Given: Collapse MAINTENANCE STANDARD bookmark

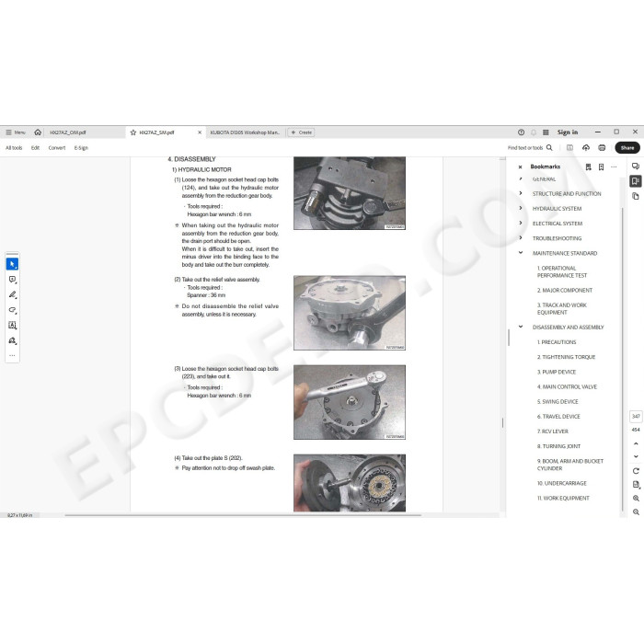Looking at the screenshot, I should [x=521, y=253].
